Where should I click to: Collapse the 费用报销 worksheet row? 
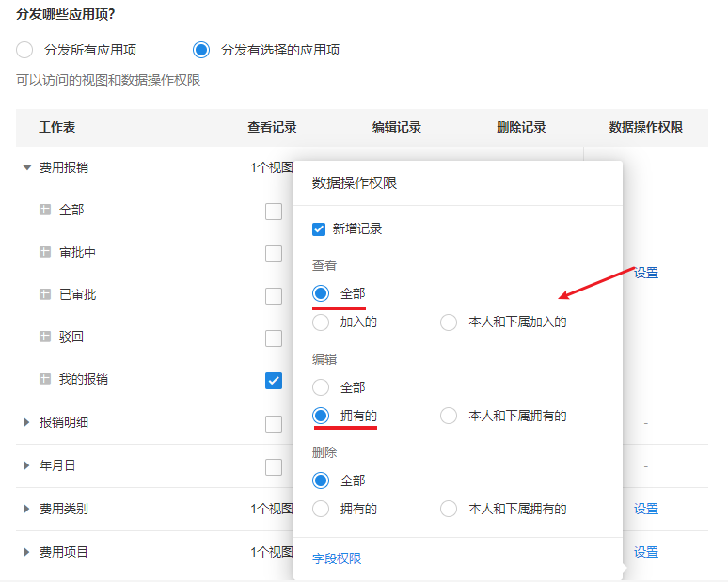pyautogui.click(x=27, y=168)
